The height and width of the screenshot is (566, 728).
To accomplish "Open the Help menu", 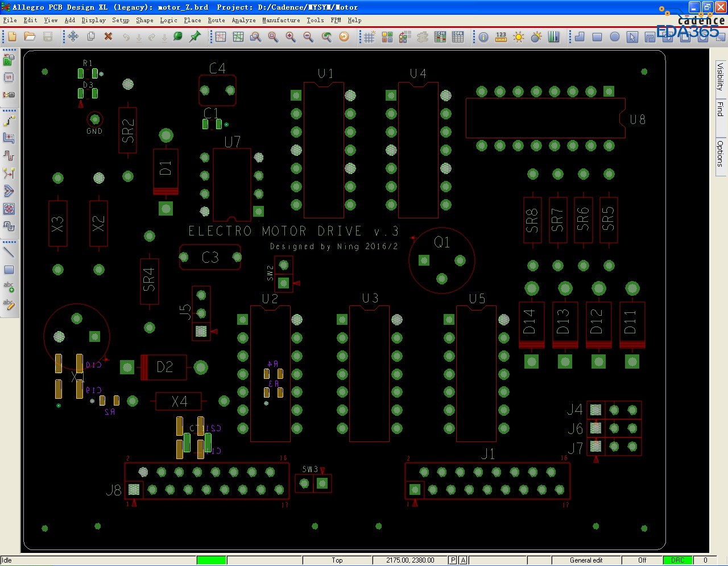I will tap(354, 20).
